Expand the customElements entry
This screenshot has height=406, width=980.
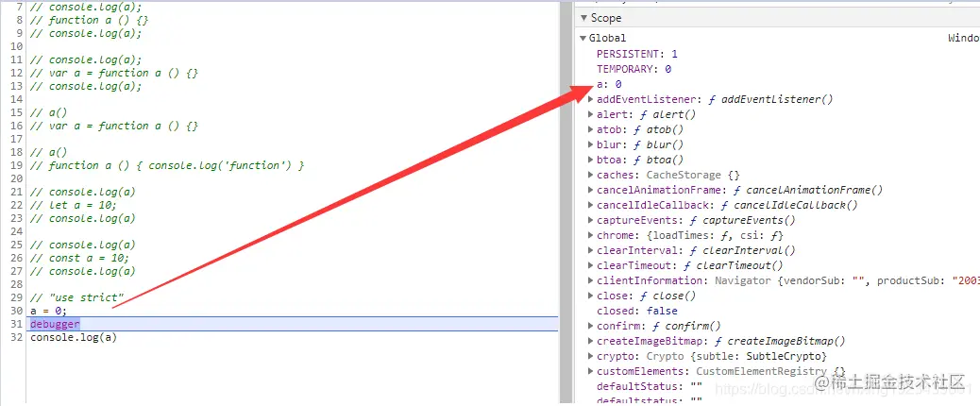click(x=591, y=371)
